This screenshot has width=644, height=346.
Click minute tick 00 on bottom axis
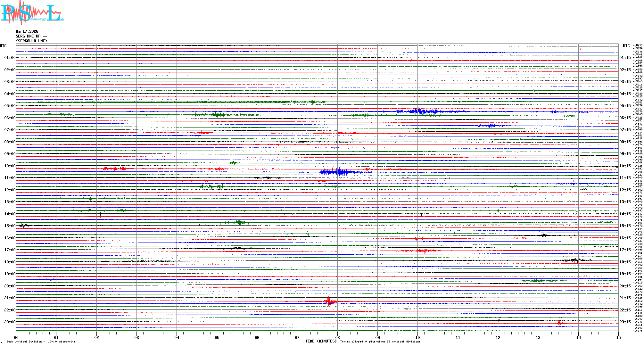(16, 337)
